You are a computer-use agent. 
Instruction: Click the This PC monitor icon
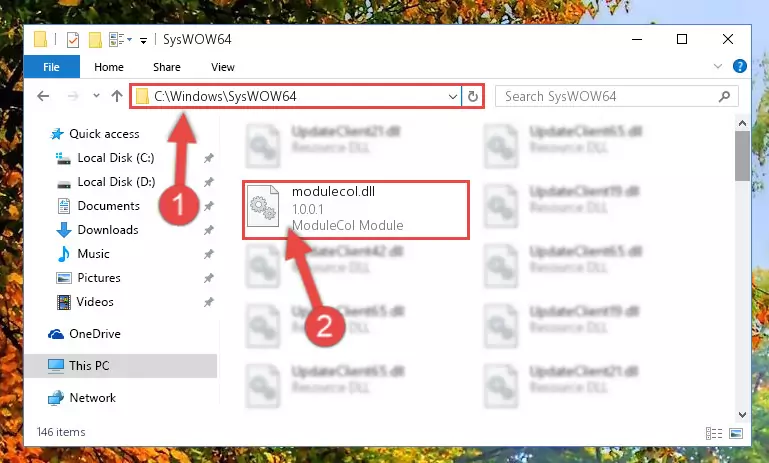click(55, 366)
